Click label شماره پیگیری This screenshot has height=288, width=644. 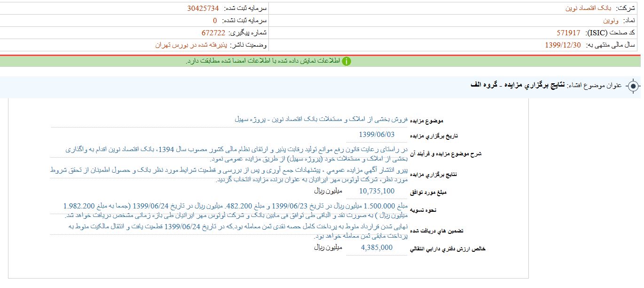click(x=248, y=33)
